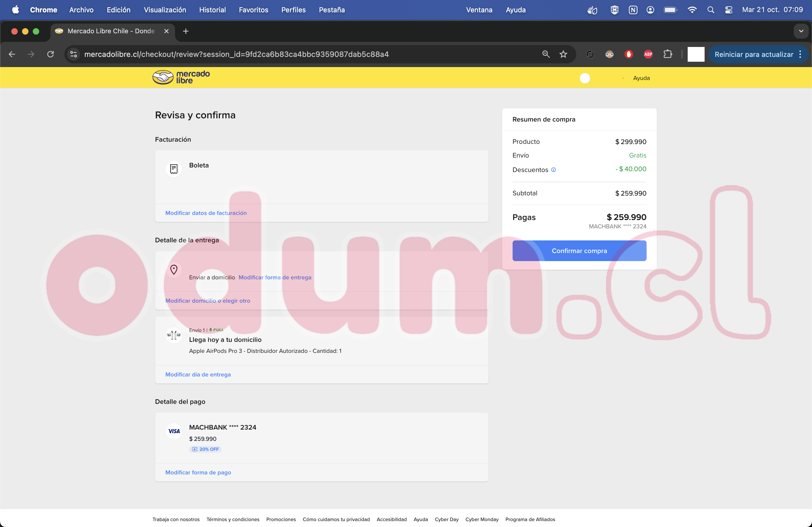Click the Mercado Libre logo

(x=181, y=77)
